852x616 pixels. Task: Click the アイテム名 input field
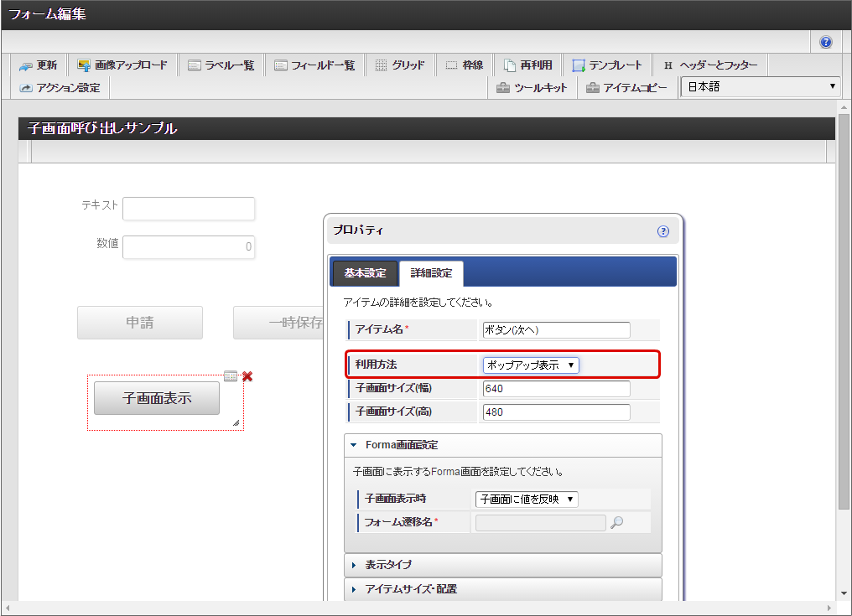(556, 330)
